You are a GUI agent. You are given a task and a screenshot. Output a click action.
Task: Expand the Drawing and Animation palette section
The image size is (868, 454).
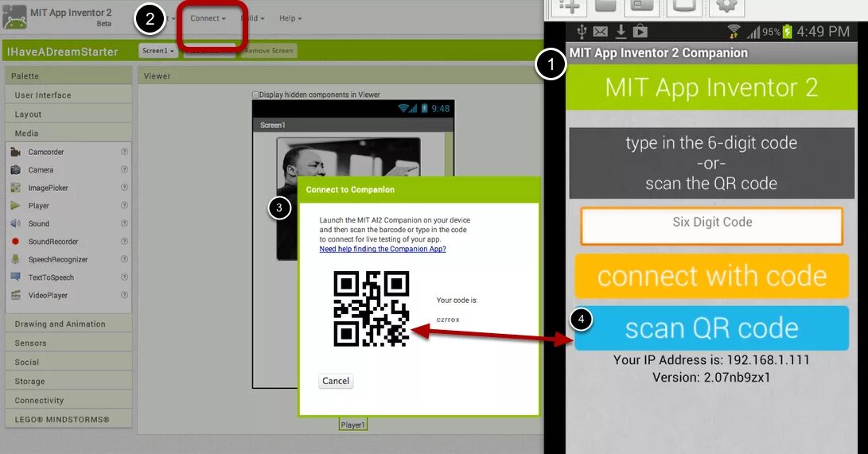68,324
